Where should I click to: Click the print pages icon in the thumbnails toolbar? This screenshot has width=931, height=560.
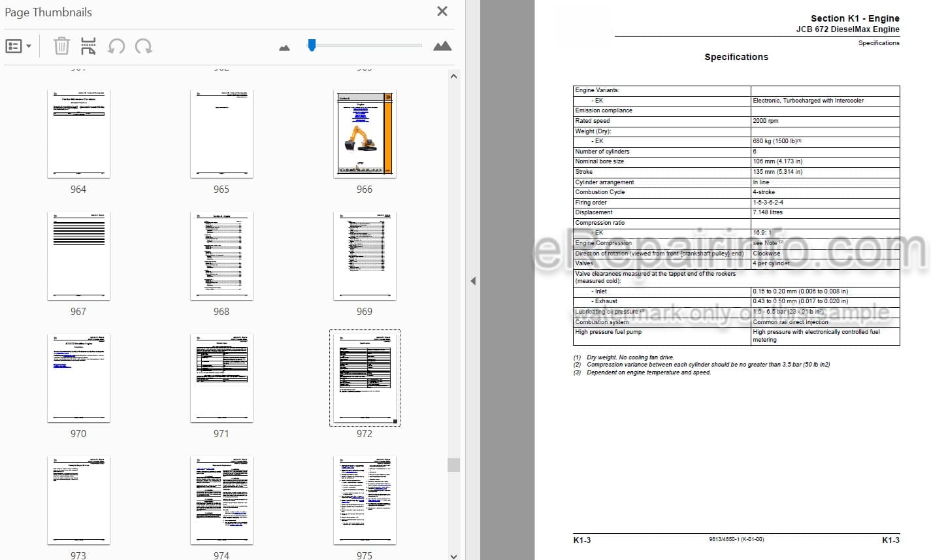(x=88, y=46)
